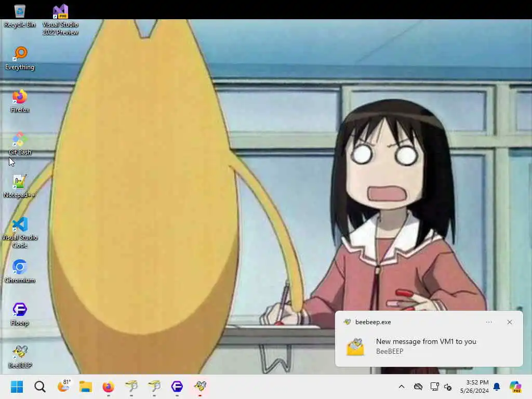Viewport: 532px width, 399px height.
Task: Select the Visual Studio 2022 Preview shortcut
Action: [60, 20]
